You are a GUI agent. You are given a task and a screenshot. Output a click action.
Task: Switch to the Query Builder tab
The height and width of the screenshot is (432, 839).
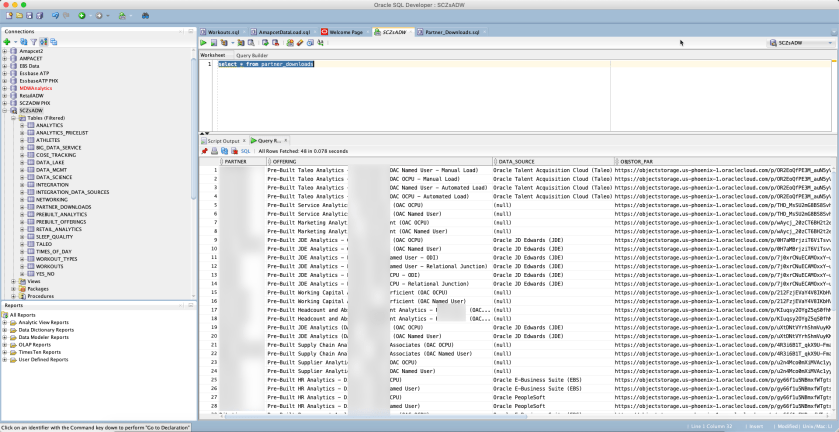pos(251,55)
